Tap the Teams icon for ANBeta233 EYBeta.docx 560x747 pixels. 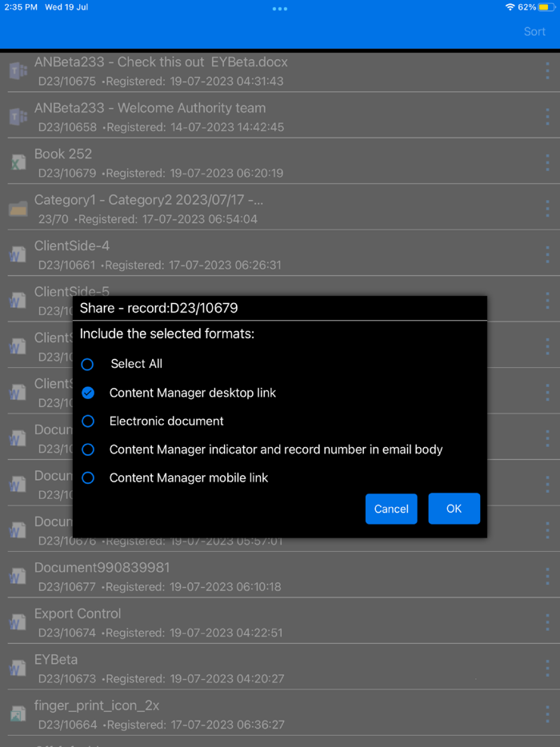pyautogui.click(x=18, y=70)
